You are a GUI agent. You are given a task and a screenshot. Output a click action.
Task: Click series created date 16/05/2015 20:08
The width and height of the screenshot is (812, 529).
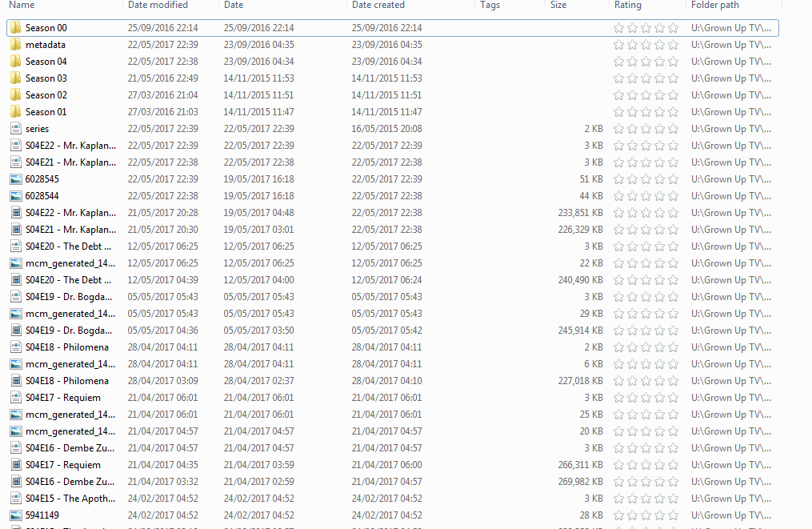coord(387,129)
